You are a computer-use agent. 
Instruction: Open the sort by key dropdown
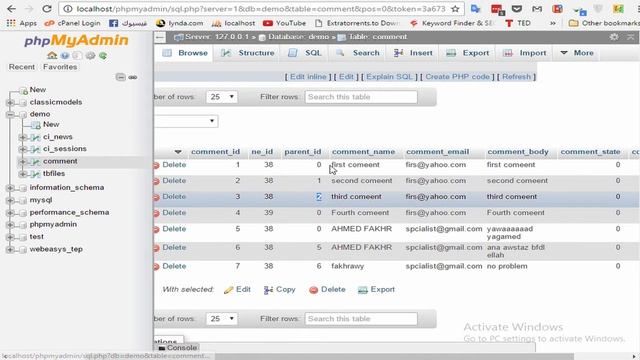(186, 121)
